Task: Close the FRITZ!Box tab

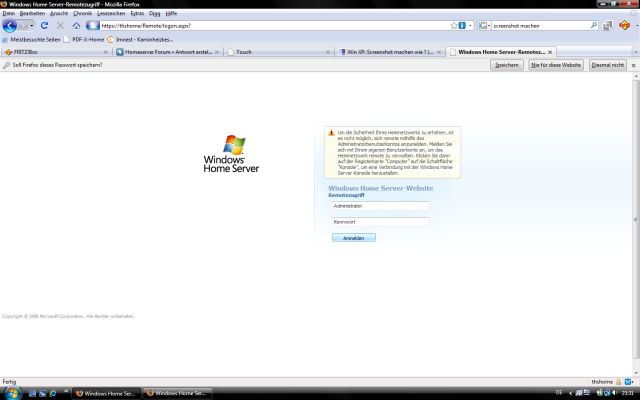Action: 106,52
